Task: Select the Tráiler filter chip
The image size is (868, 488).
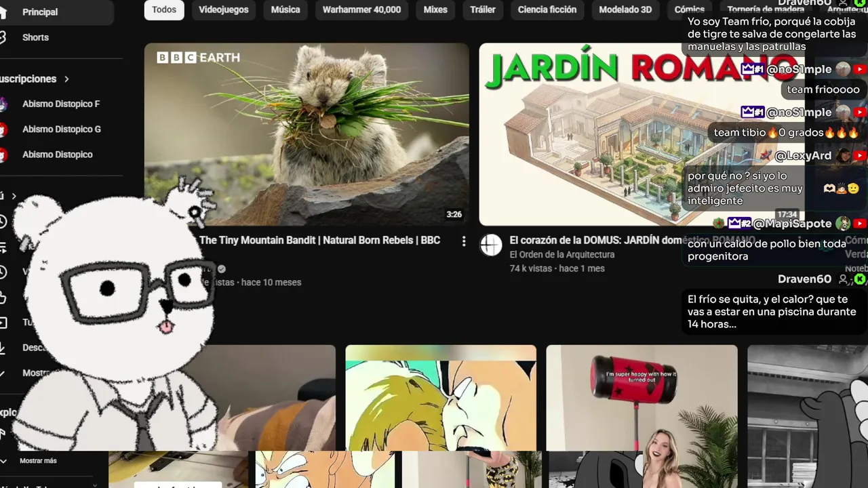Action: click(x=483, y=9)
